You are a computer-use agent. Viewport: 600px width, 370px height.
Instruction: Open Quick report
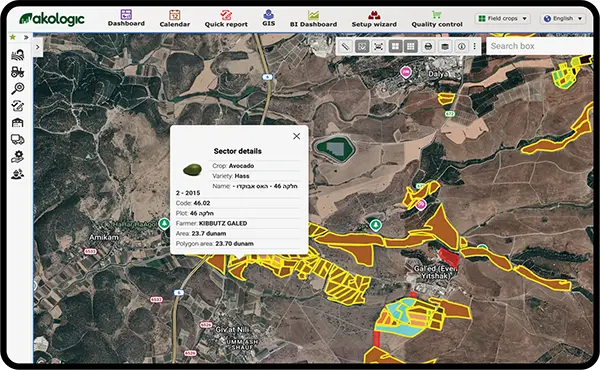click(226, 19)
